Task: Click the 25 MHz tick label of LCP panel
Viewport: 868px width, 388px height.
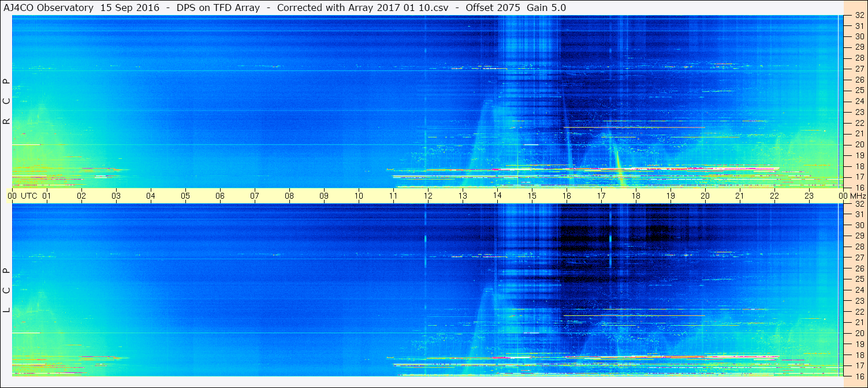Action: pos(859,279)
